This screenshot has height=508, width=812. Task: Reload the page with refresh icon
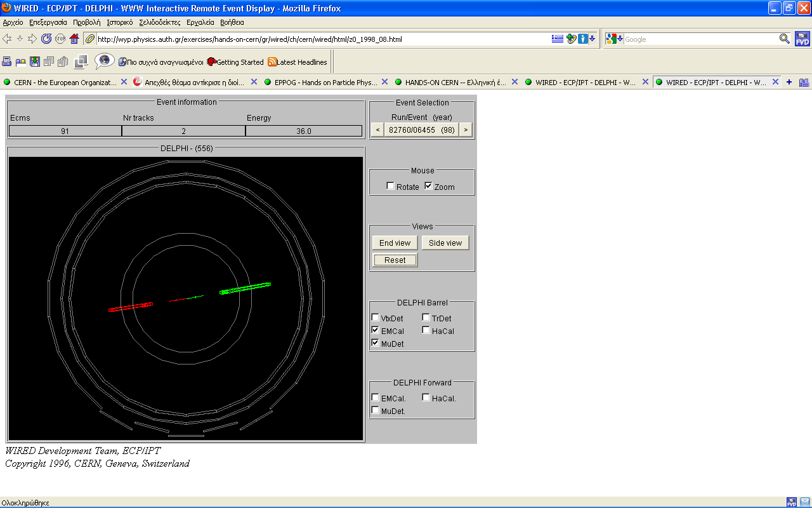click(46, 39)
